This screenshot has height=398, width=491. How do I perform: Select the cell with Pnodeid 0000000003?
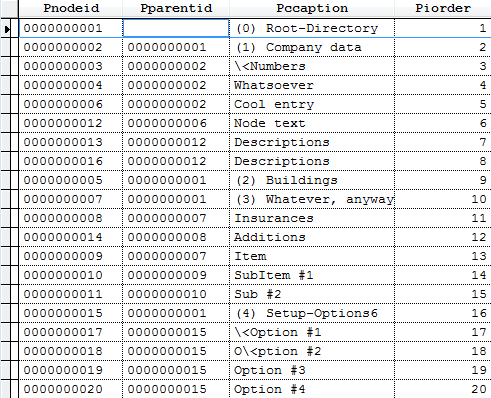pyautogui.click(x=71, y=66)
